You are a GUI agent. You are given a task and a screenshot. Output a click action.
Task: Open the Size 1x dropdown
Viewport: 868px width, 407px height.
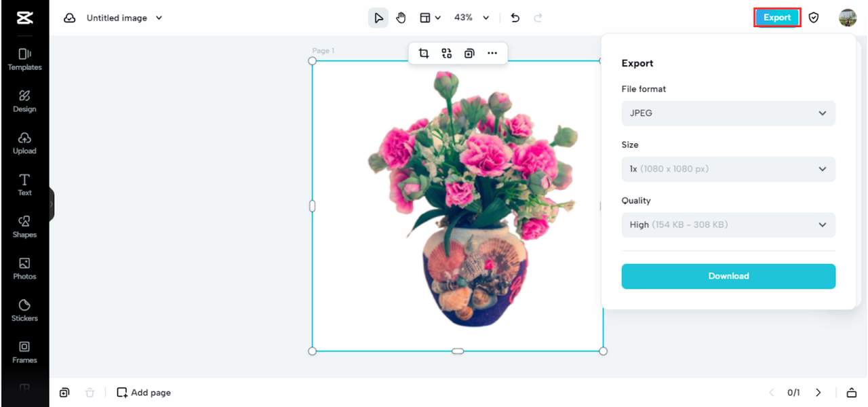[728, 169]
